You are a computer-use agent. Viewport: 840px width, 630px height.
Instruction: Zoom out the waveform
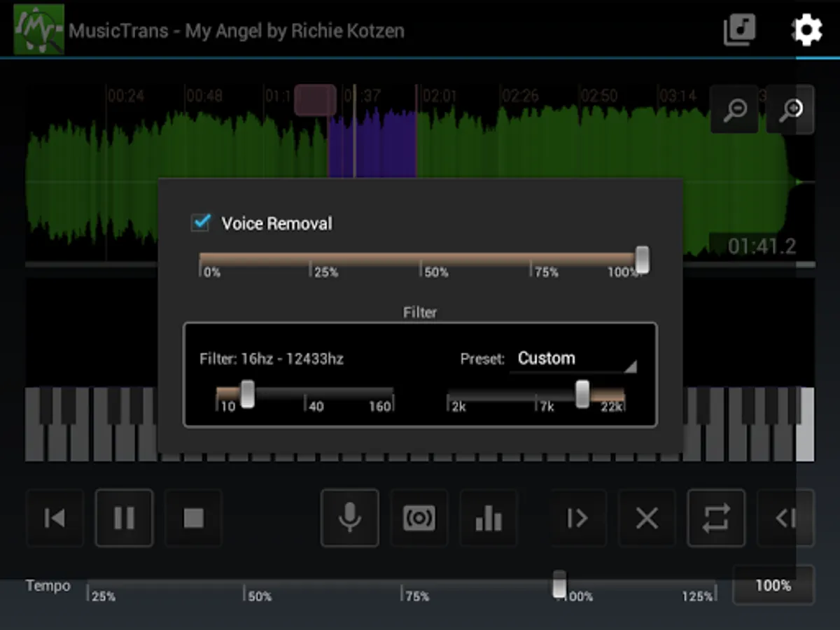(x=735, y=109)
